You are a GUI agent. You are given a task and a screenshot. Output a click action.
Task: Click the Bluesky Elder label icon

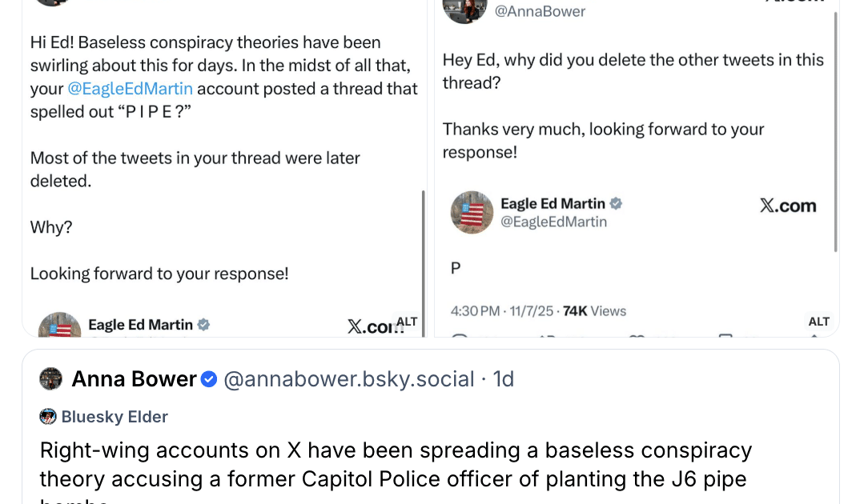point(48,417)
